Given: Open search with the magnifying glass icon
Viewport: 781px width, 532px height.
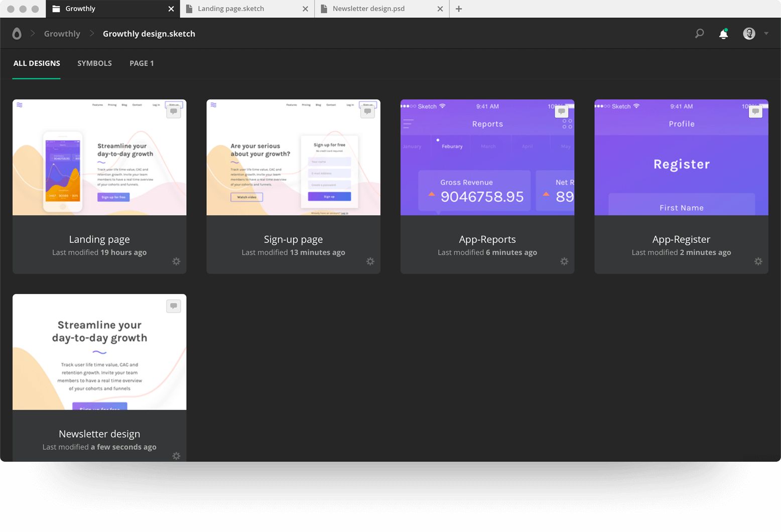Looking at the screenshot, I should point(699,33).
